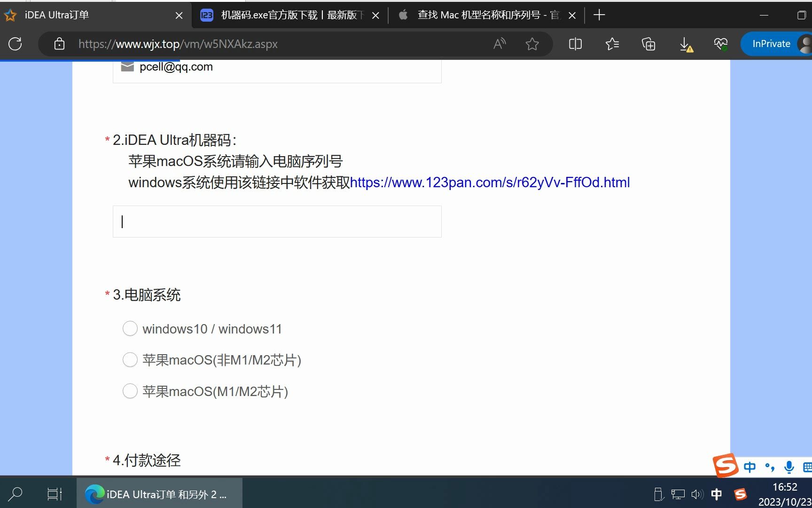Viewport: 812px width, 508px height.
Task: Close the 机器码.exe tab
Action: tap(375, 16)
